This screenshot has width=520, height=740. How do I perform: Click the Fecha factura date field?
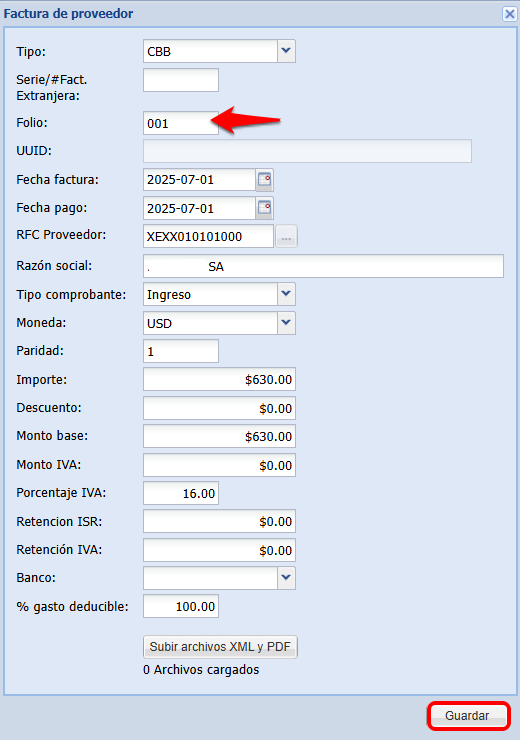point(200,180)
